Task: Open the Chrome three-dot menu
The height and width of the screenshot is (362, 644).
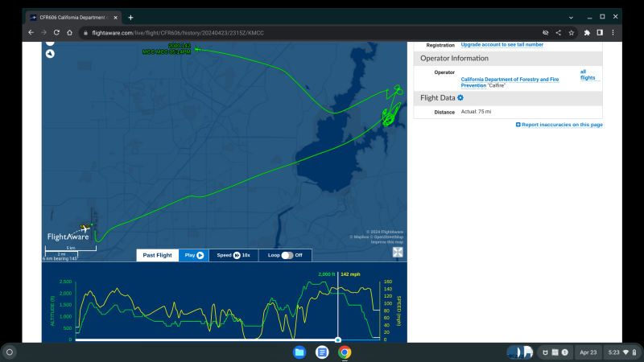Action: tap(613, 33)
